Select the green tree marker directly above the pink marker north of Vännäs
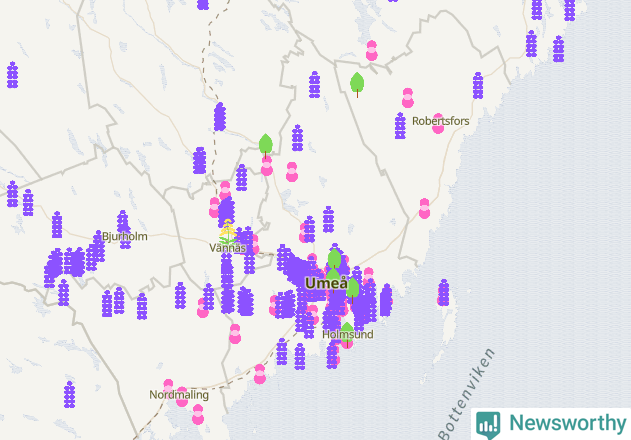 266,145
